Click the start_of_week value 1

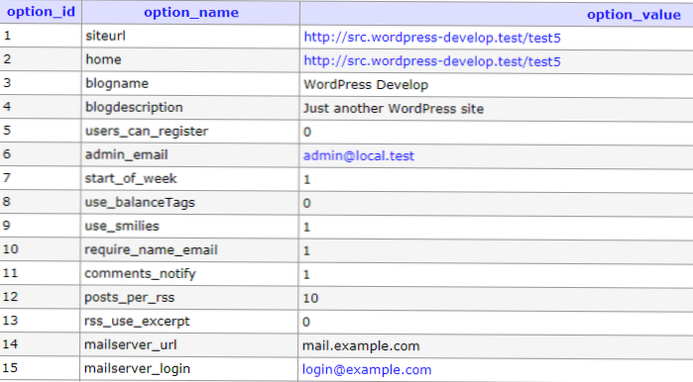point(307,180)
